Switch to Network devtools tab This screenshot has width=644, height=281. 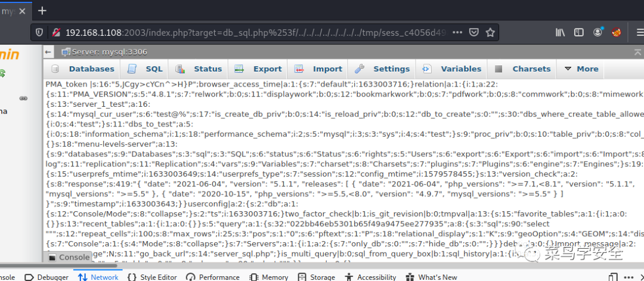pyautogui.click(x=98, y=277)
